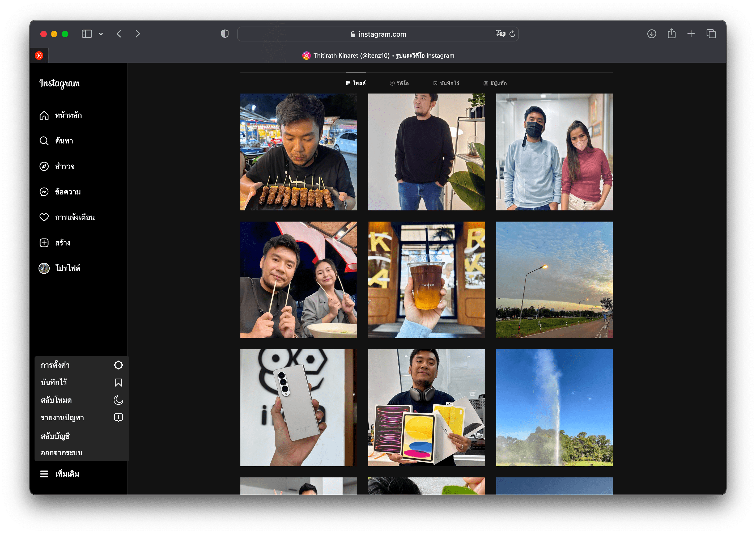Show Safari downloads popover
This screenshot has width=756, height=534.
click(652, 34)
